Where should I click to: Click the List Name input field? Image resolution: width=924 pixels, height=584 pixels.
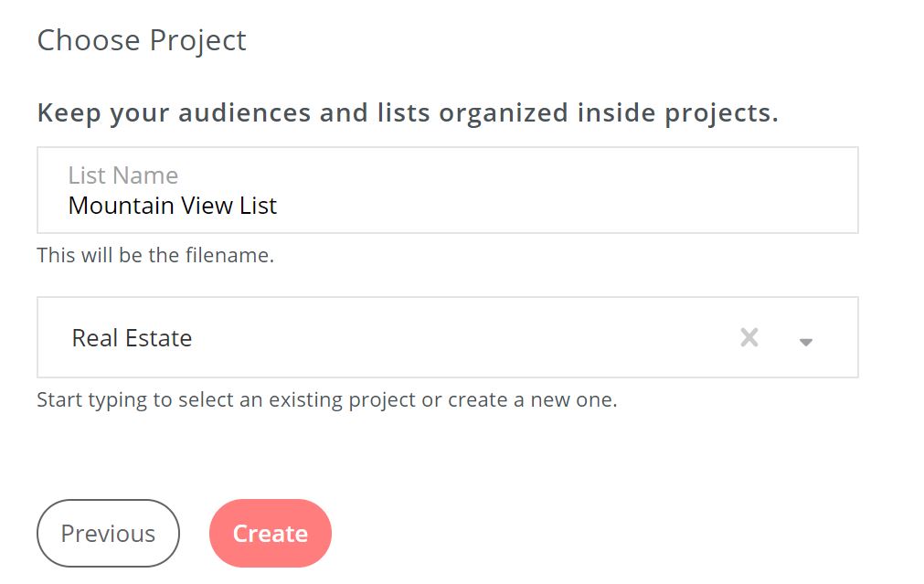[x=447, y=190]
